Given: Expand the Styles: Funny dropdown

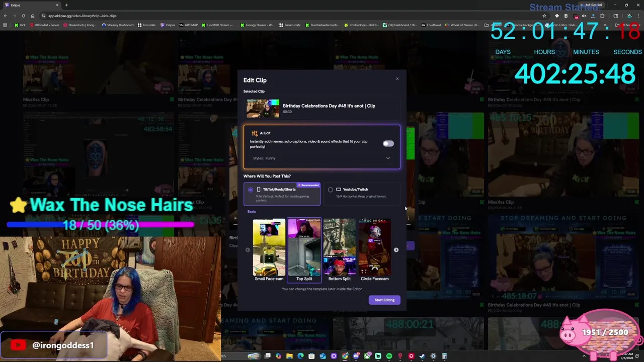Looking at the screenshot, I should tap(321, 158).
